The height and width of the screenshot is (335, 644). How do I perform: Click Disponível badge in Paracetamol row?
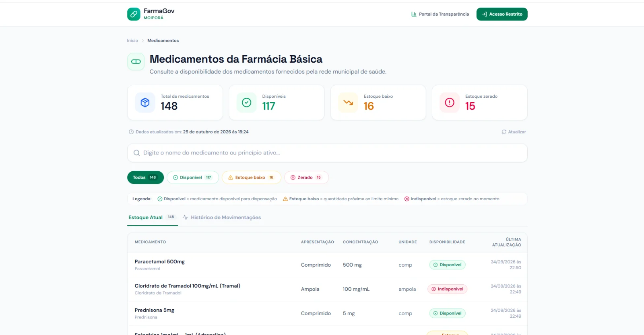[x=448, y=265]
